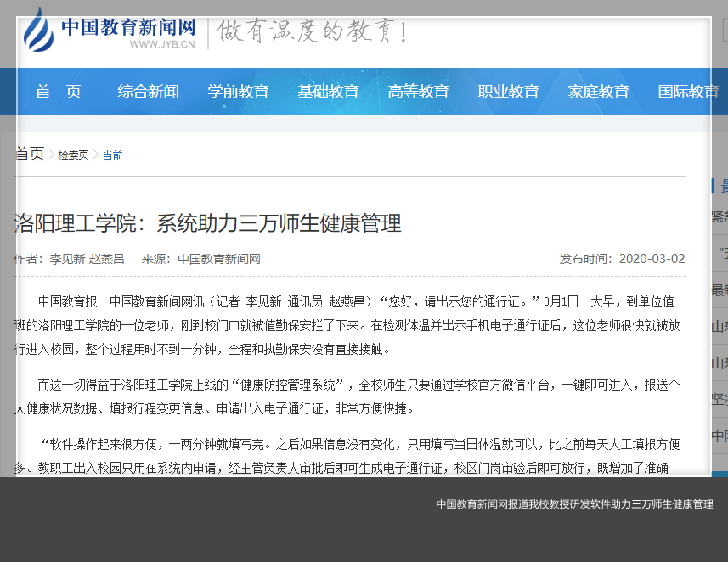Click the chevron after 首页 in breadcrumb
The width and height of the screenshot is (728, 562).
coord(52,155)
